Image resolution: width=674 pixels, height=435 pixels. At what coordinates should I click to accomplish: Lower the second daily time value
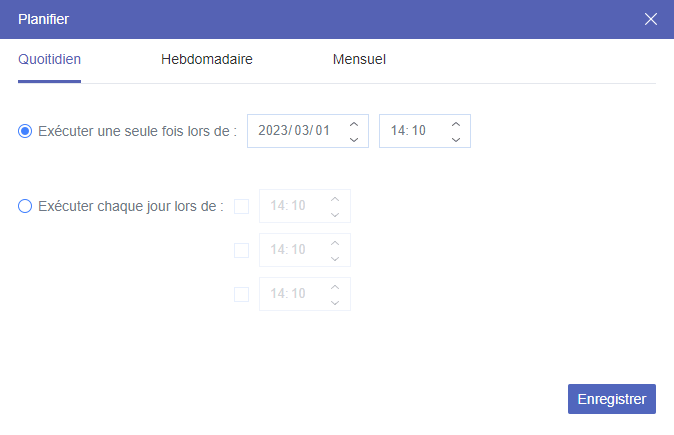click(x=335, y=258)
